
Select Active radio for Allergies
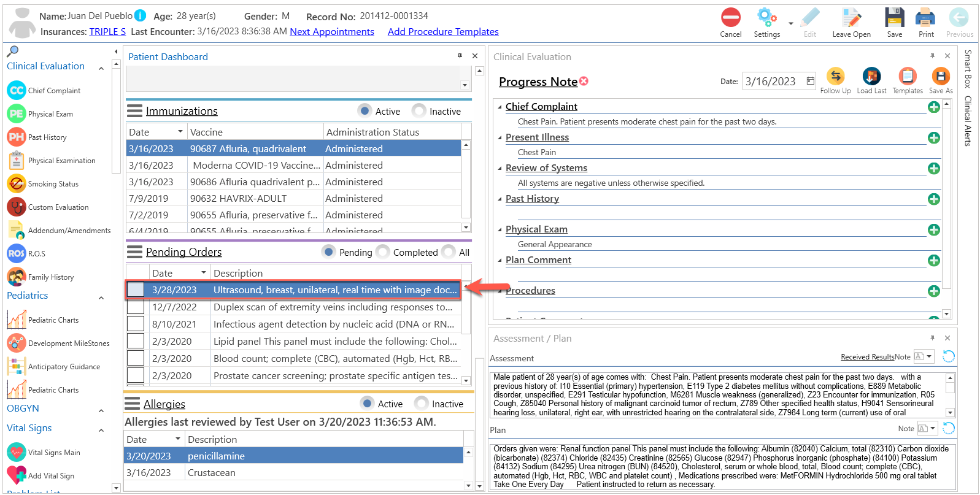pyautogui.click(x=368, y=404)
